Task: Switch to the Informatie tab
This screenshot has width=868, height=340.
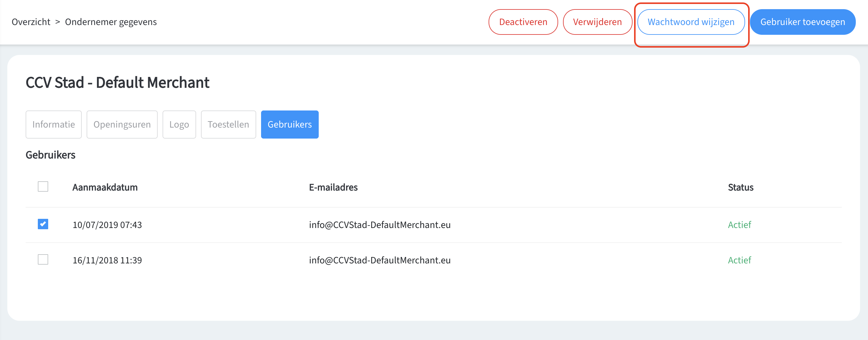Action: [x=54, y=125]
